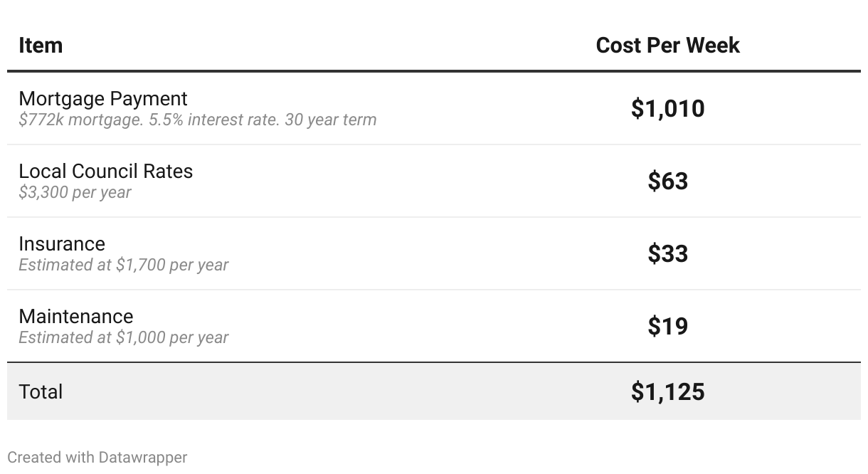Click the $33 insurance cost value

click(x=667, y=253)
